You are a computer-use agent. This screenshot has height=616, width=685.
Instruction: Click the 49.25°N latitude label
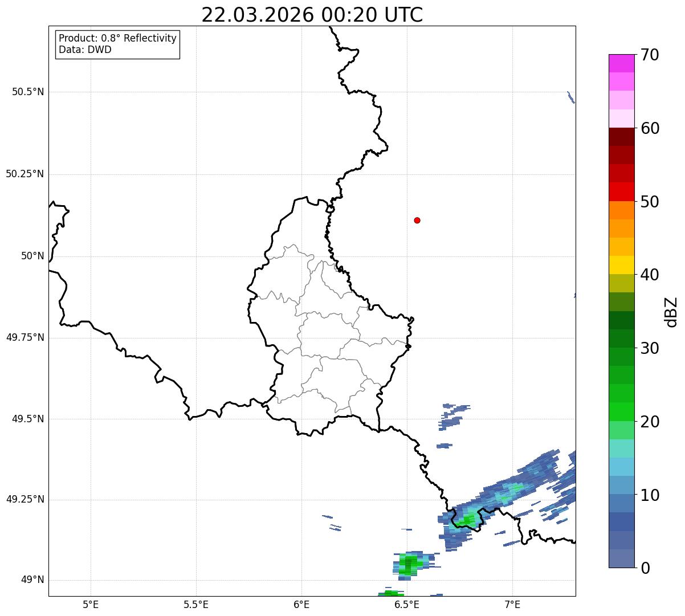pos(25,499)
